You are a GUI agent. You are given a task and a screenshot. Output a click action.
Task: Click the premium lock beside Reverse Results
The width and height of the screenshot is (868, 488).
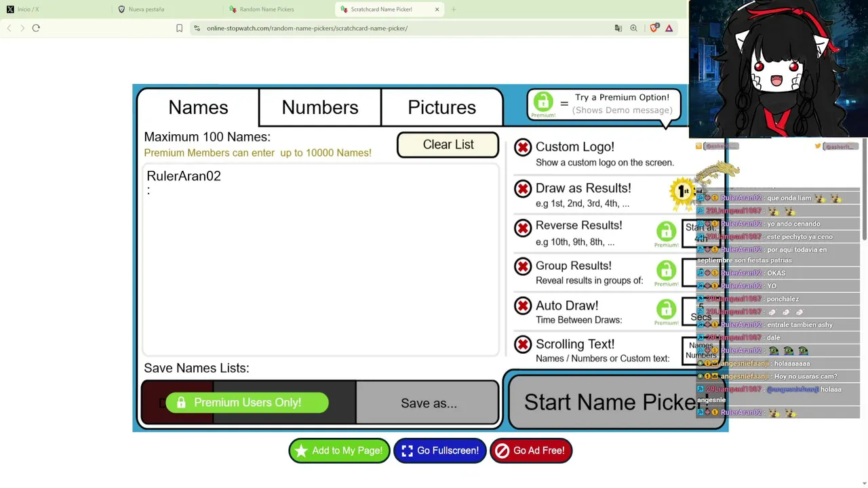pos(666,235)
